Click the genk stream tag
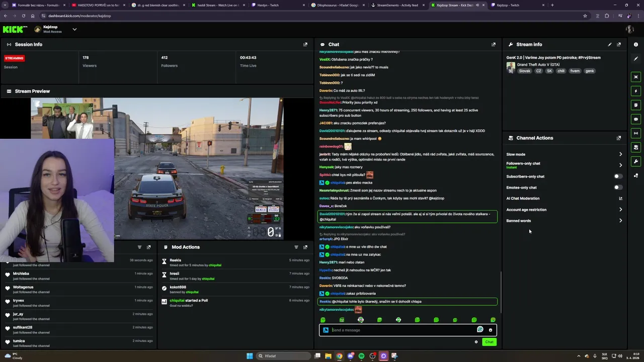This screenshot has height=362, width=644. point(590,71)
